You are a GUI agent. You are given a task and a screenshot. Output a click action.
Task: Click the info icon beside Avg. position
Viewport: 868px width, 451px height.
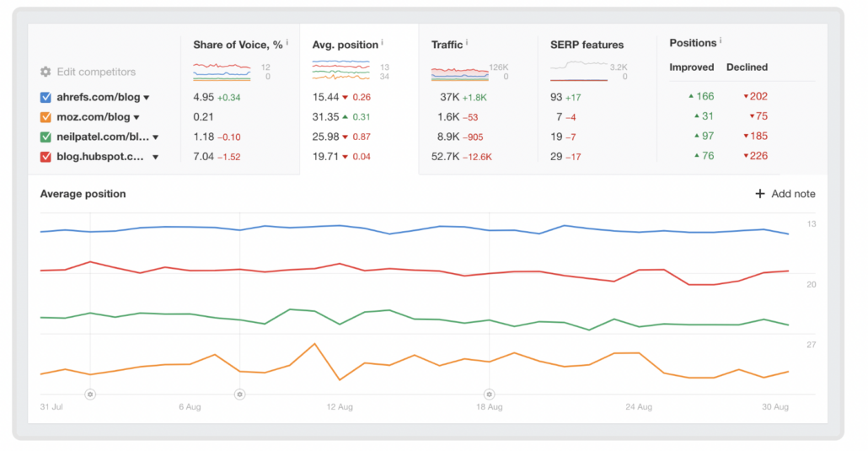pyautogui.click(x=383, y=42)
